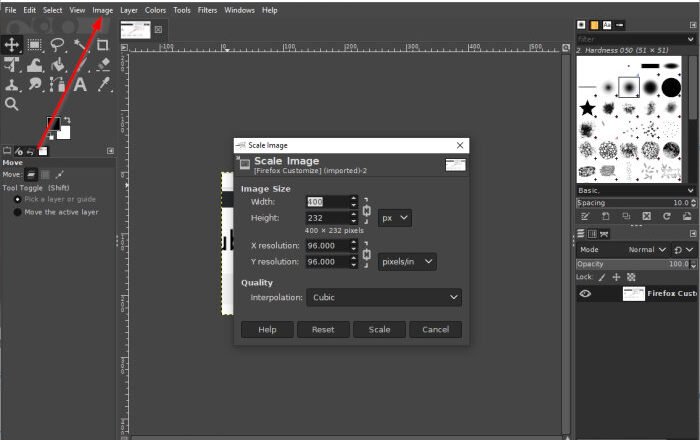Toggle Lock position and size
This screenshot has height=440, width=700.
(x=616, y=277)
